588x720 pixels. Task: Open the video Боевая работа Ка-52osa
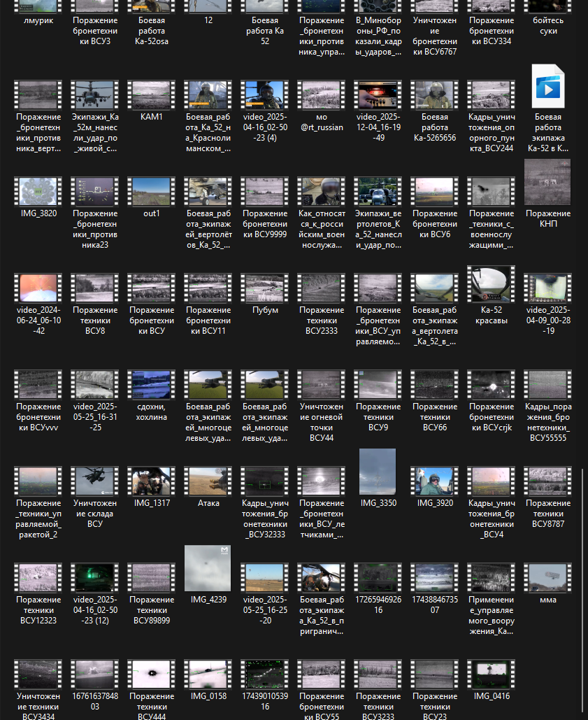[152, 23]
